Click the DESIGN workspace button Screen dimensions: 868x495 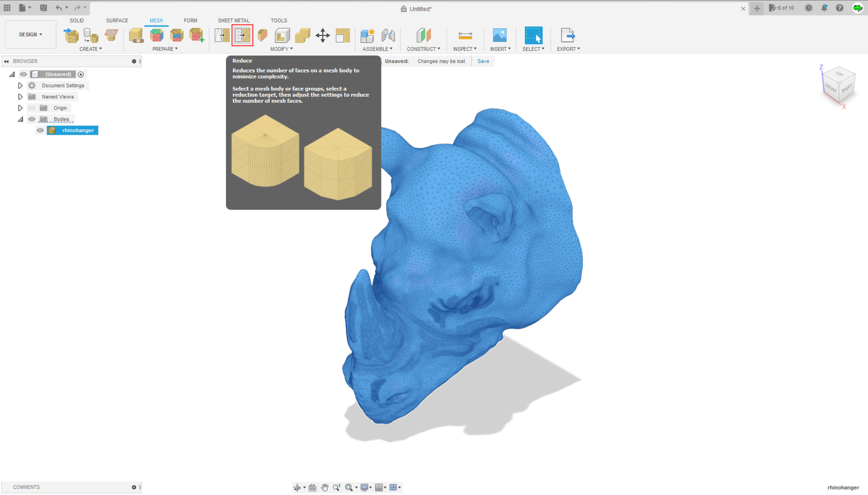[x=30, y=34]
